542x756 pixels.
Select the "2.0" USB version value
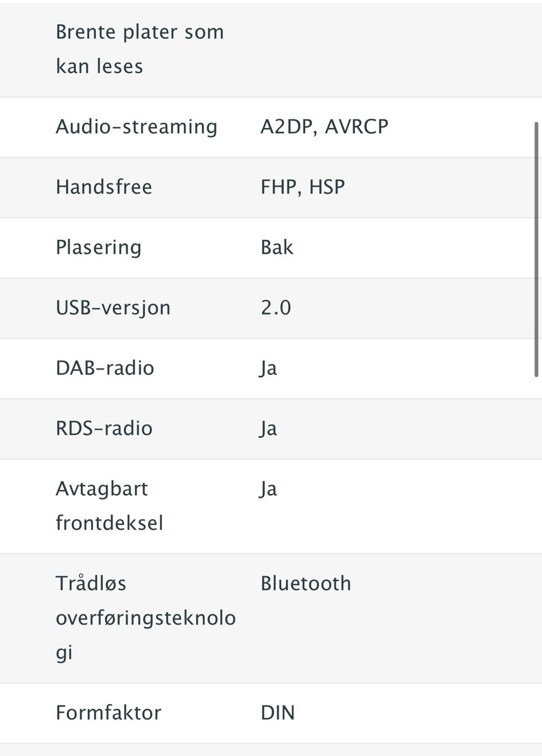click(x=276, y=308)
